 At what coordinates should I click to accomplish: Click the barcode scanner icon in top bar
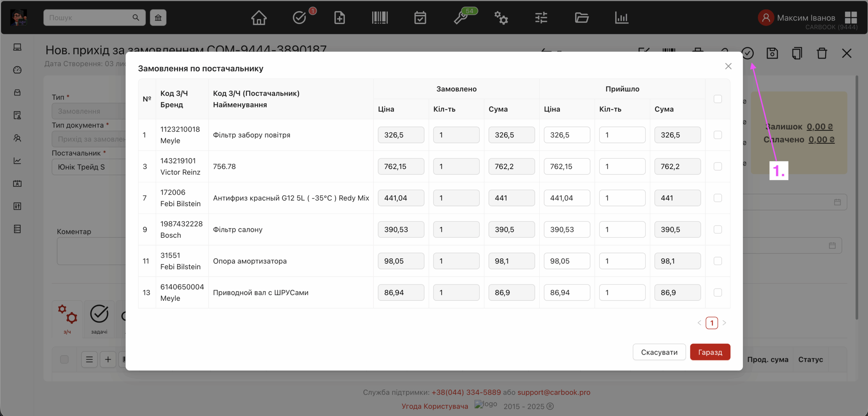click(380, 18)
